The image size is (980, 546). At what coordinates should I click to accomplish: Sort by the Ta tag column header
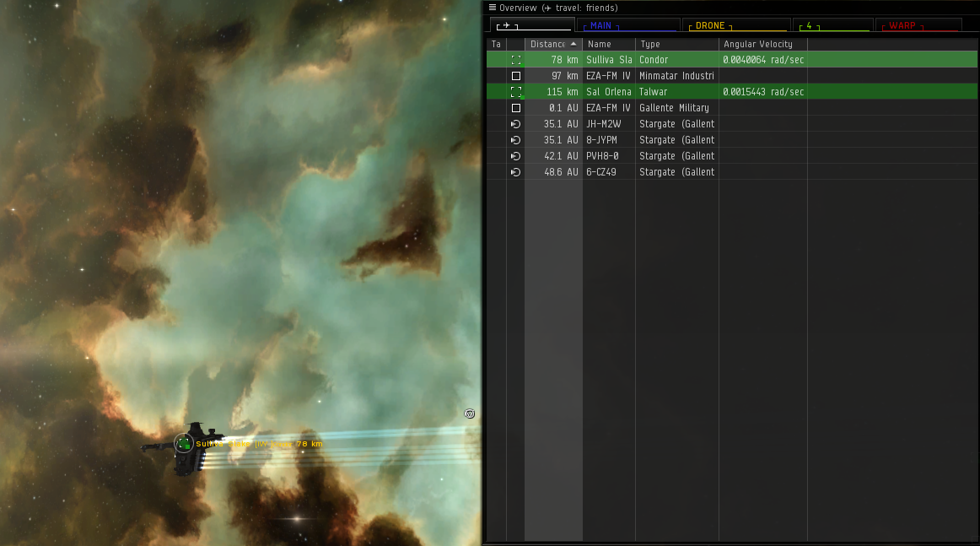coord(496,45)
